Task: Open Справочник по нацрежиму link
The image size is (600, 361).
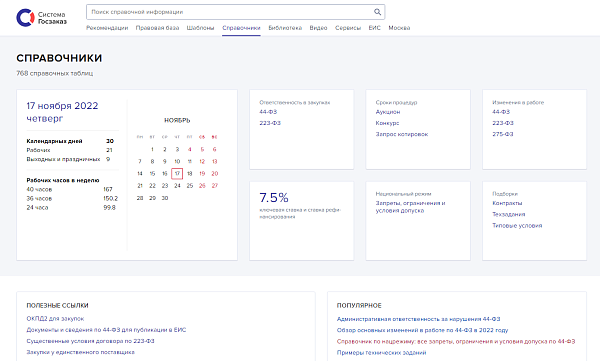Action: tap(456, 341)
